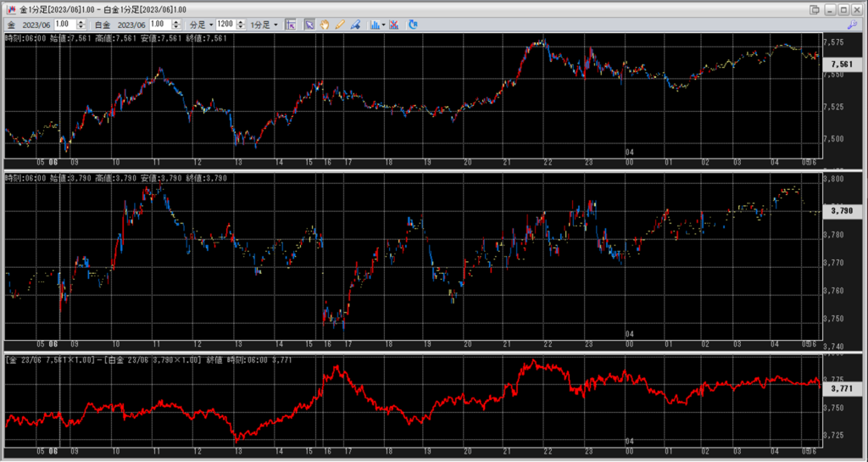The width and height of the screenshot is (868, 462).
Task: Click the bar chart indicator icon
Action: [374, 25]
